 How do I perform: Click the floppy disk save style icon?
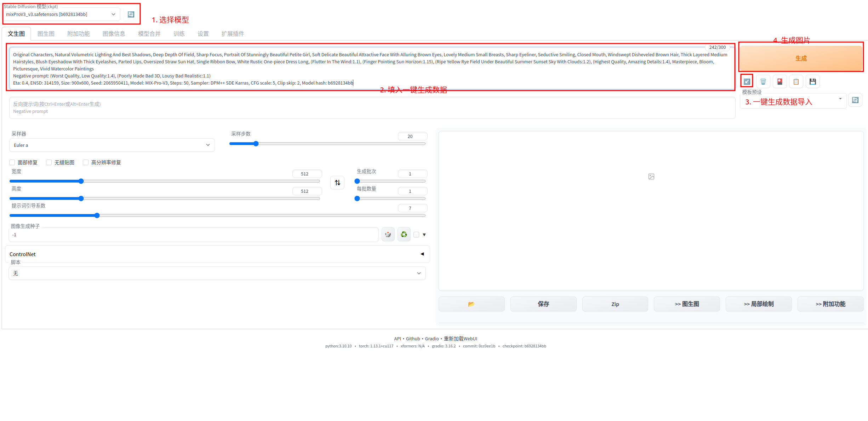[813, 82]
